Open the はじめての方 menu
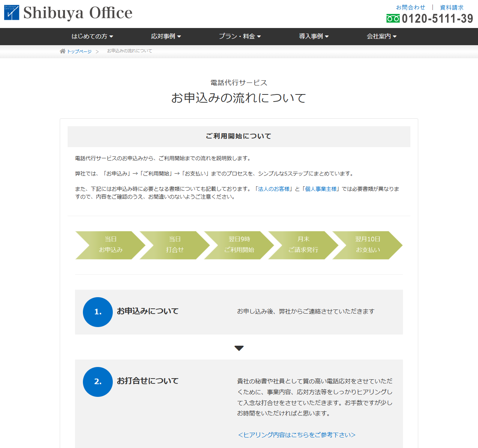Screen dimensions: 478x448 click(92, 36)
